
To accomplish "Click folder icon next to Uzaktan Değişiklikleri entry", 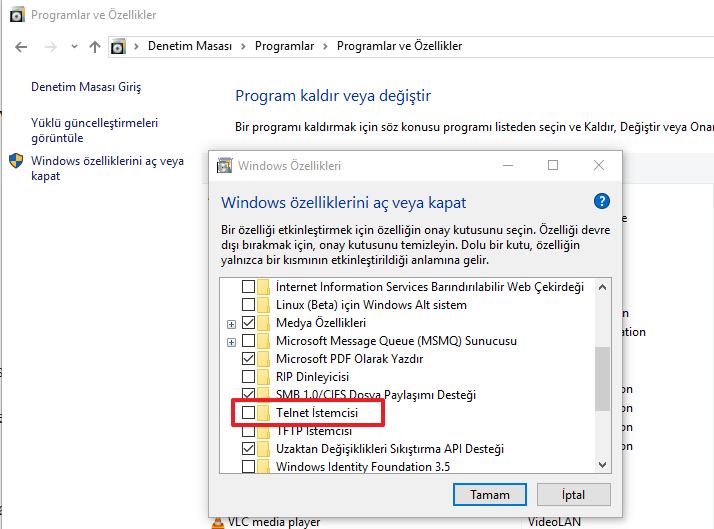I will 263,448.
